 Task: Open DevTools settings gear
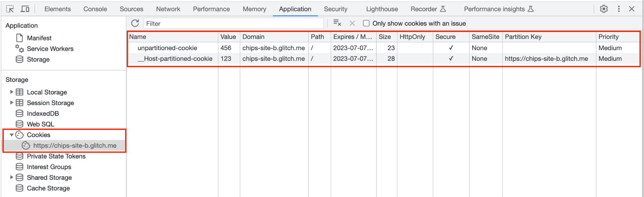[604, 9]
